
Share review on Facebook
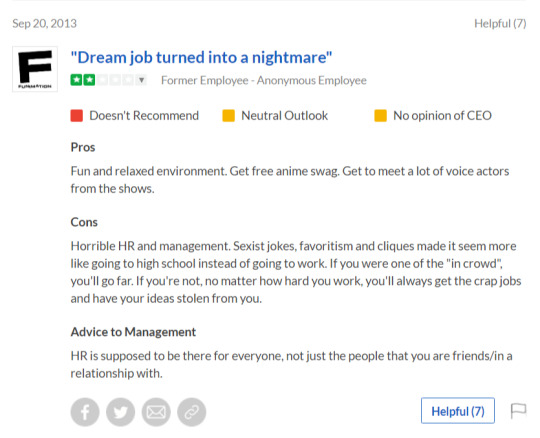pyautogui.click(x=85, y=412)
